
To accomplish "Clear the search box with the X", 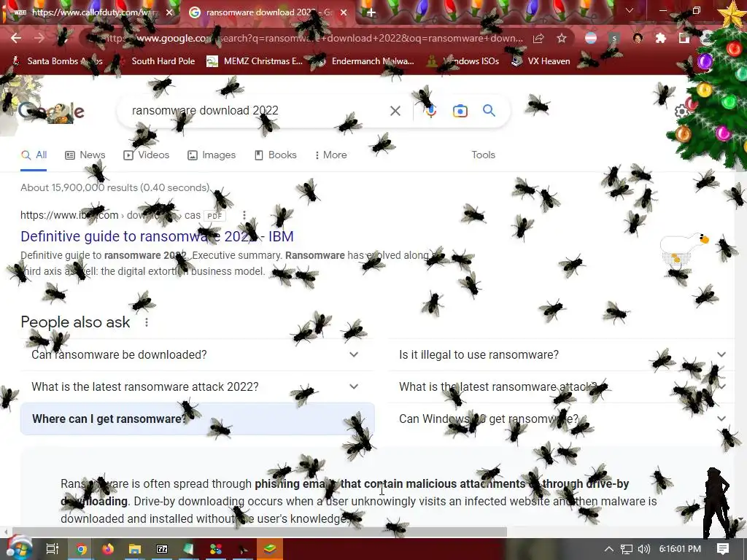I will point(395,111).
